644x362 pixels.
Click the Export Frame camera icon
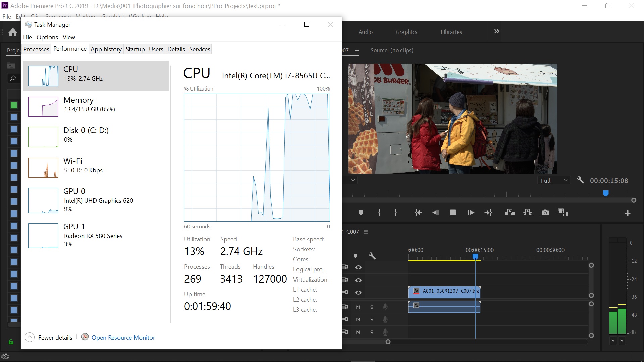[545, 212]
